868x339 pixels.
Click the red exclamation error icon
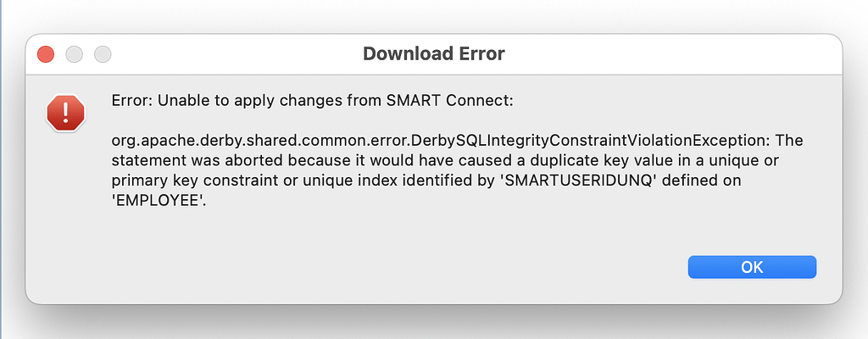[65, 113]
